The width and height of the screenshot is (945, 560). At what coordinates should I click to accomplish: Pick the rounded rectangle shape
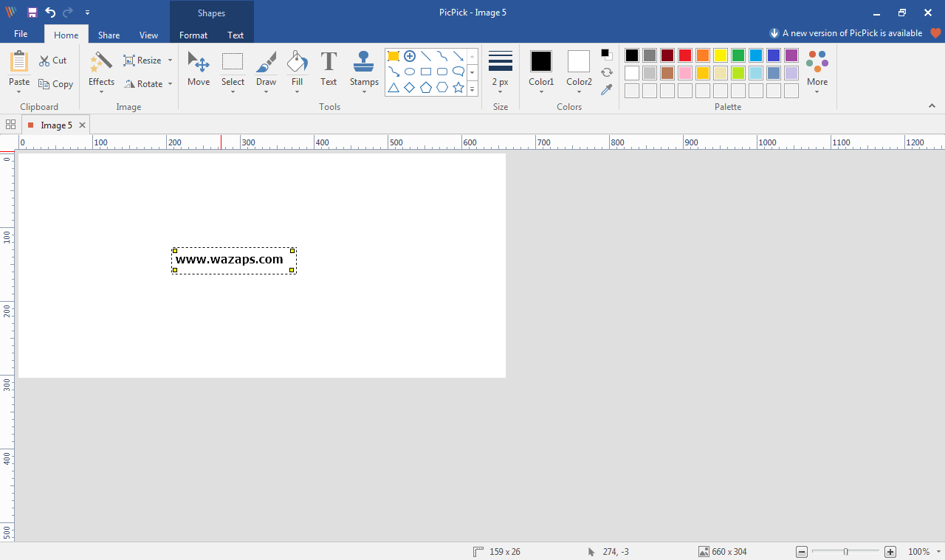442,72
